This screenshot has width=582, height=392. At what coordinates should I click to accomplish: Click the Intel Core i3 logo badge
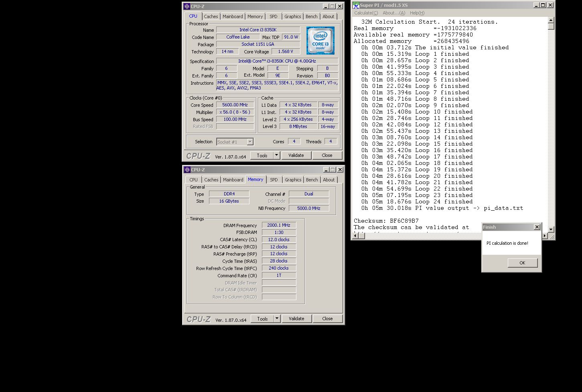(320, 41)
